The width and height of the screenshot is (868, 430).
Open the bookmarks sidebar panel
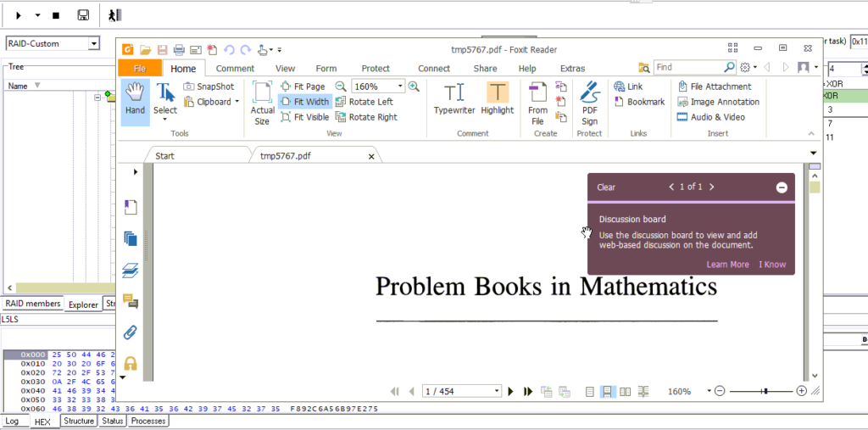point(130,207)
